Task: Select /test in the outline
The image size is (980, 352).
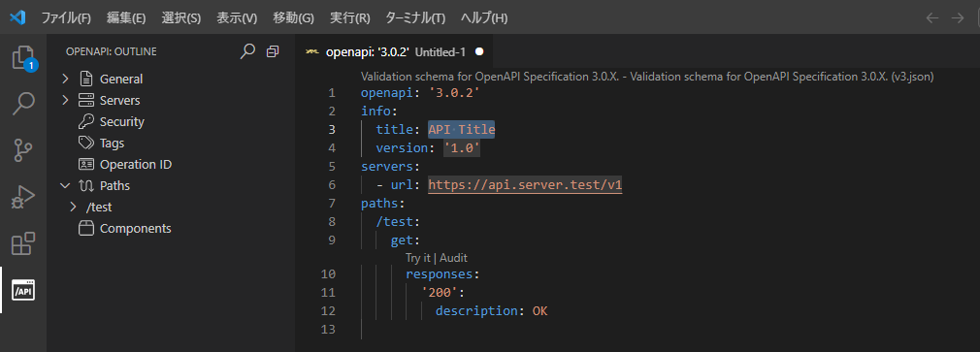Action: (99, 208)
